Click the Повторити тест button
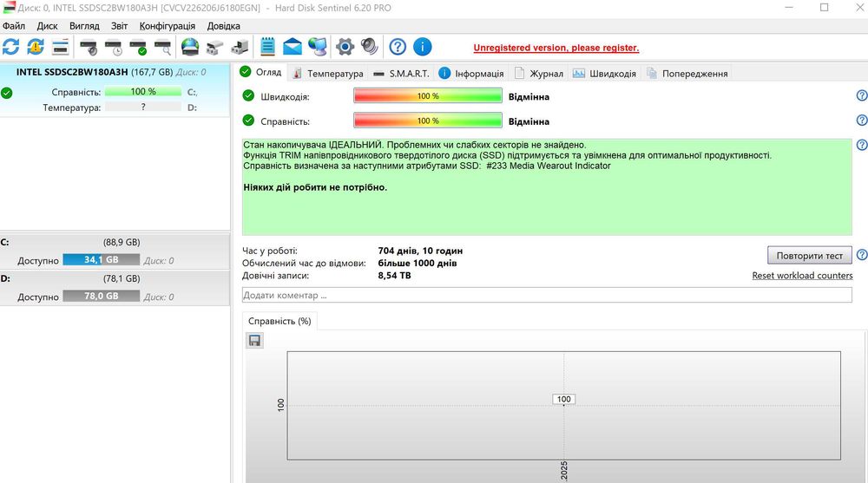This screenshot has height=483, width=868. pos(809,256)
